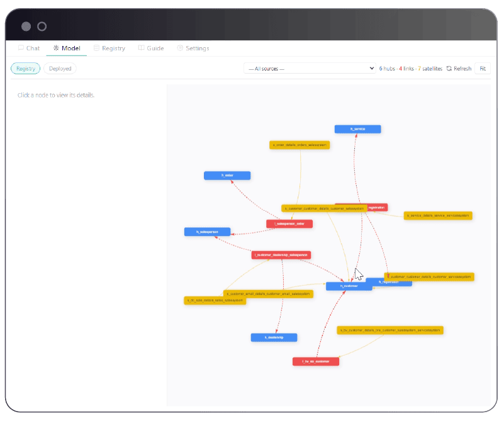Select the h_dealership hub node
The width and height of the screenshot is (504, 421).
pyautogui.click(x=274, y=337)
